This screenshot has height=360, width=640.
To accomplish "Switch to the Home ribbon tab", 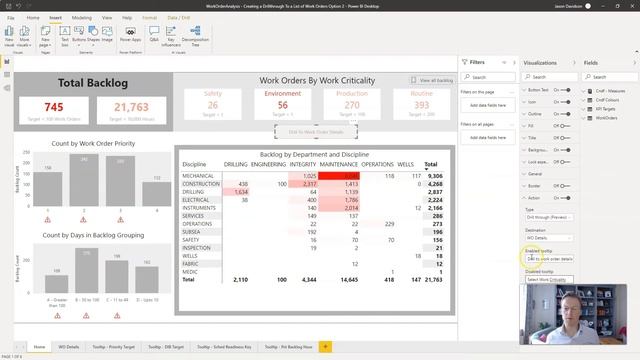I will tap(33, 18).
